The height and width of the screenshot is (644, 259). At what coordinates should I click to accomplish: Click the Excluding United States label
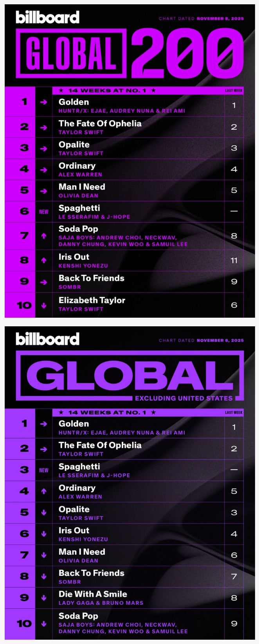click(183, 398)
